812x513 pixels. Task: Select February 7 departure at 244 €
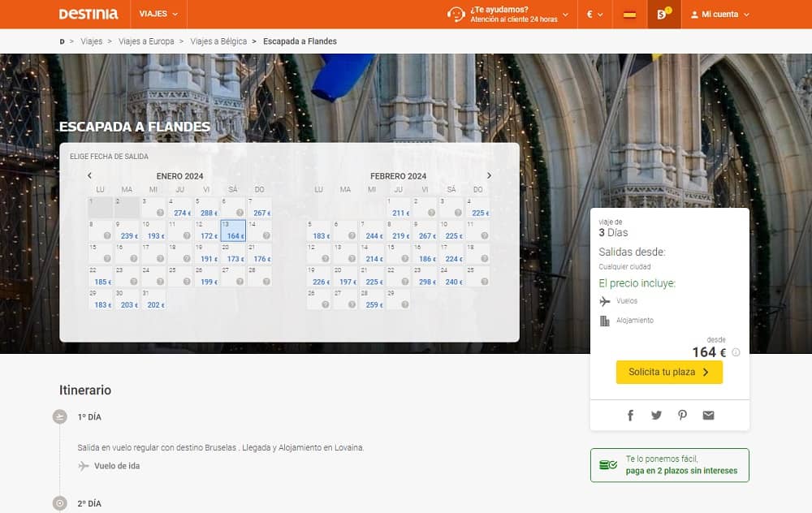click(x=372, y=231)
